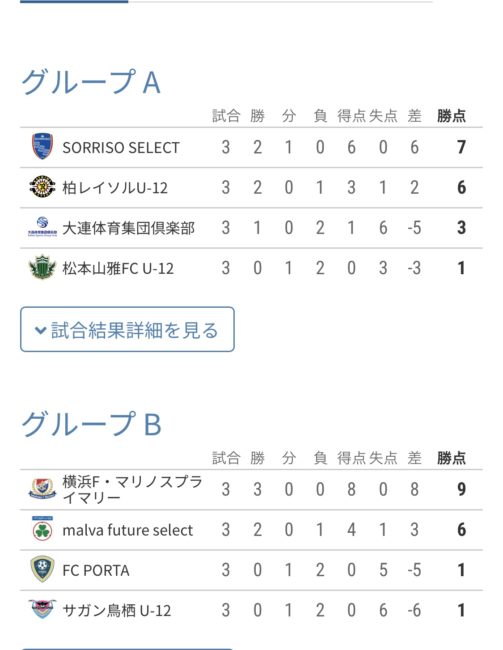Click the 横浜F・マリノス team emblem

coord(42,488)
